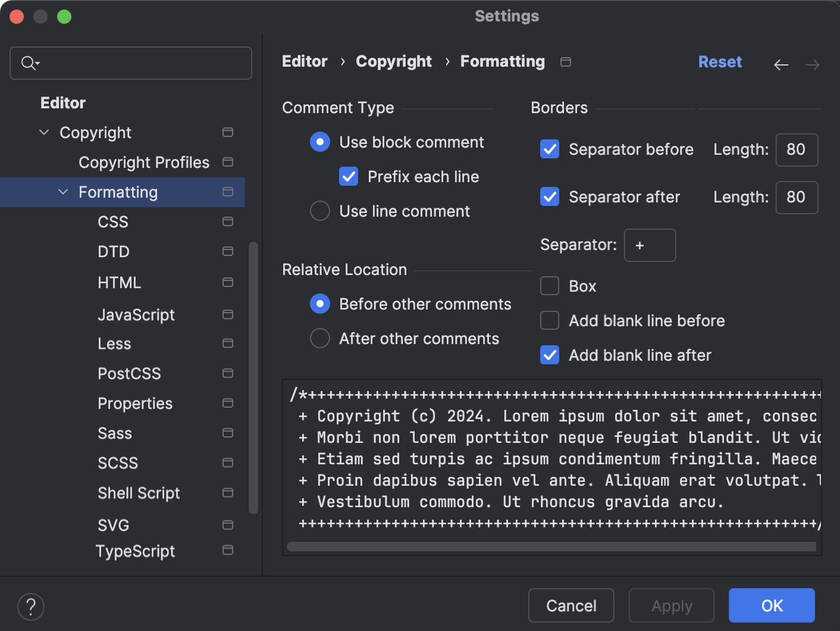Image resolution: width=840 pixels, height=631 pixels.
Task: Click the scheme icon next to JavaScript
Action: [x=227, y=314]
